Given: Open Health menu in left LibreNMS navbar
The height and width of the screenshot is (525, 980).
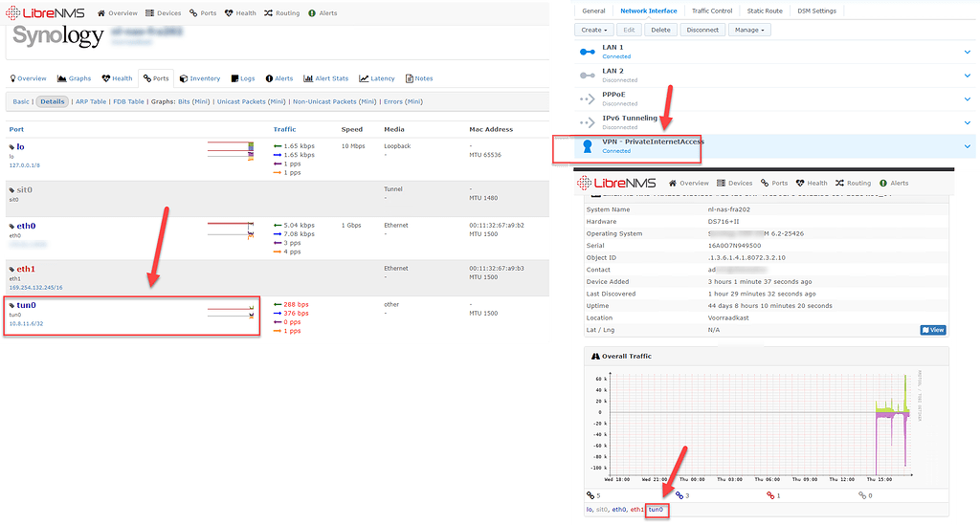Looking at the screenshot, I should 240,13.
